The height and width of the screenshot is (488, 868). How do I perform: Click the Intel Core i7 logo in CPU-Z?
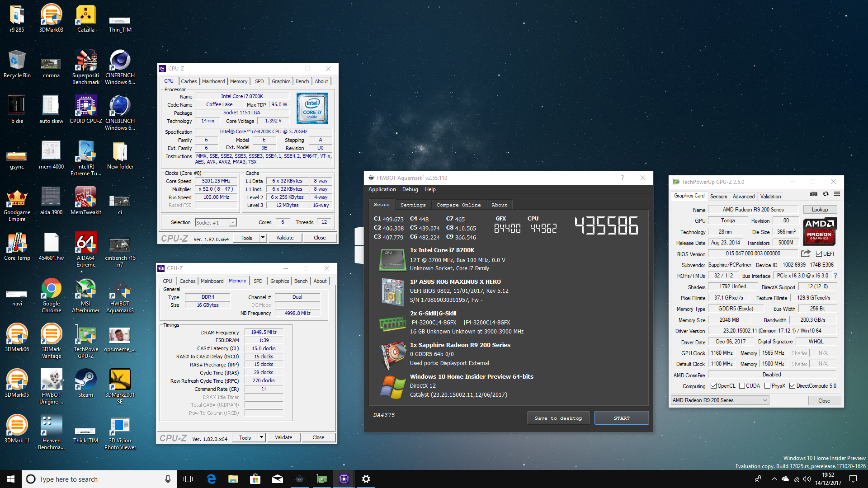[312, 108]
